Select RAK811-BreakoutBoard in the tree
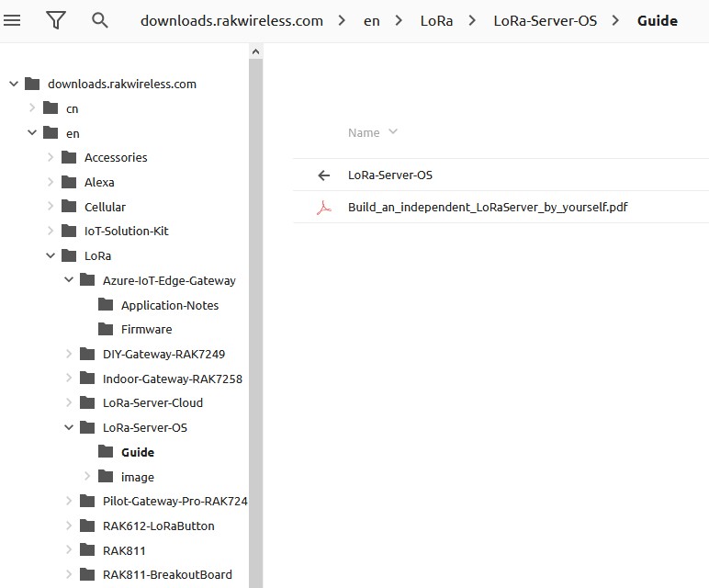Image resolution: width=709 pixels, height=588 pixels. point(167,575)
